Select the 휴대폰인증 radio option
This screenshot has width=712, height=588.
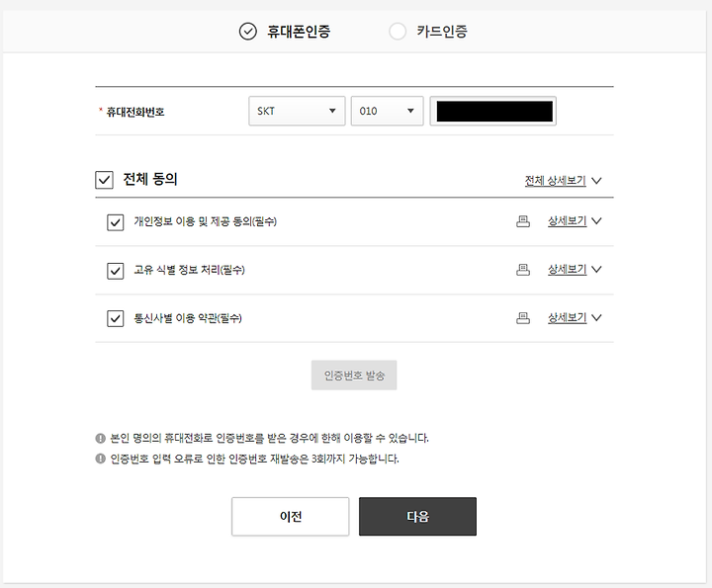(x=248, y=32)
